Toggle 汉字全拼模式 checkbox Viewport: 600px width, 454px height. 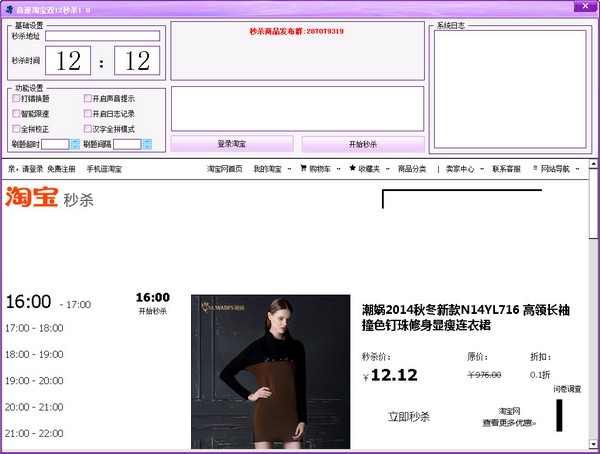click(88, 129)
